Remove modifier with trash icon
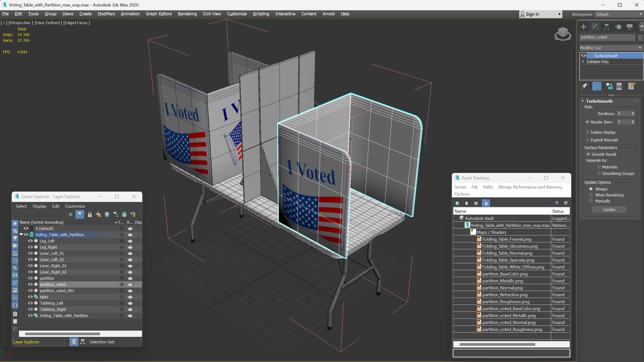Image resolution: width=644 pixels, height=362 pixels. coord(619,86)
